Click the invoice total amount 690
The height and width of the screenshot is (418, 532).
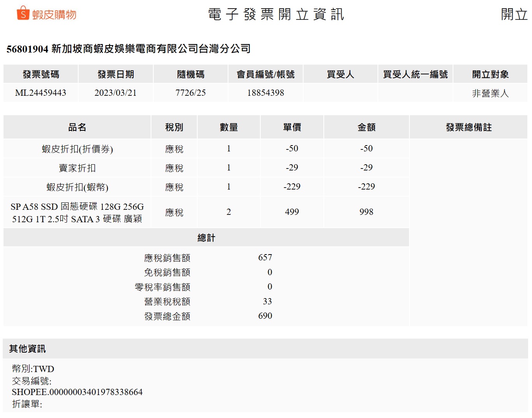tap(265, 316)
